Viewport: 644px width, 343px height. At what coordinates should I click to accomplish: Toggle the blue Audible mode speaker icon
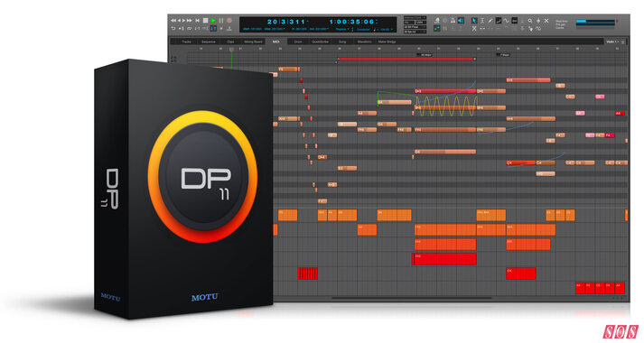coord(461,21)
